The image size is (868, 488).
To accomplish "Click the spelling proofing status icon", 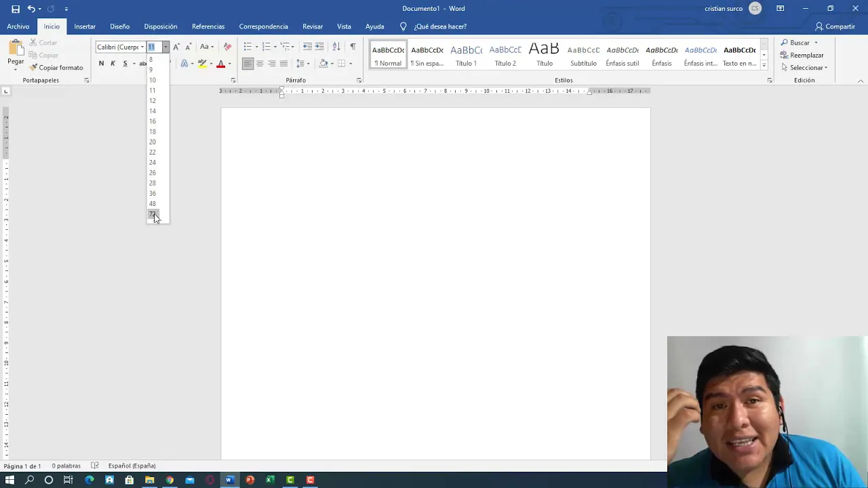I will [95, 466].
